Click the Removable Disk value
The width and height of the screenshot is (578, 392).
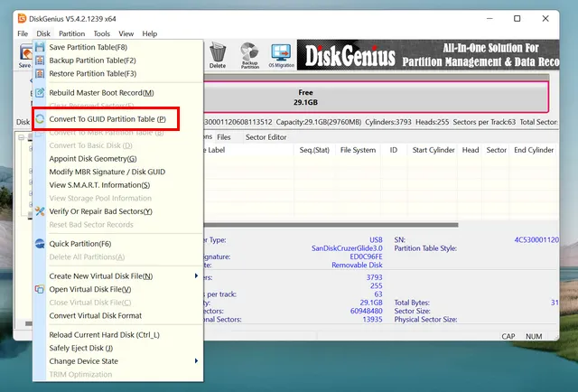coord(357,266)
